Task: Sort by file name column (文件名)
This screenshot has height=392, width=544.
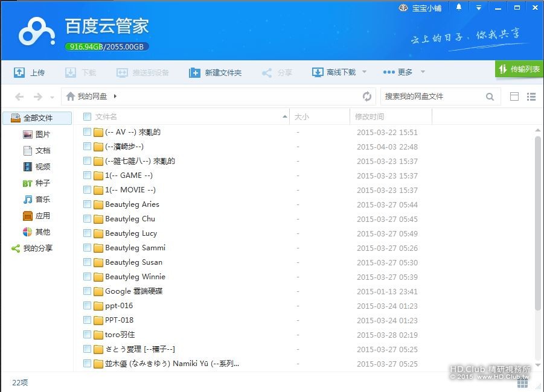Action: click(106, 117)
